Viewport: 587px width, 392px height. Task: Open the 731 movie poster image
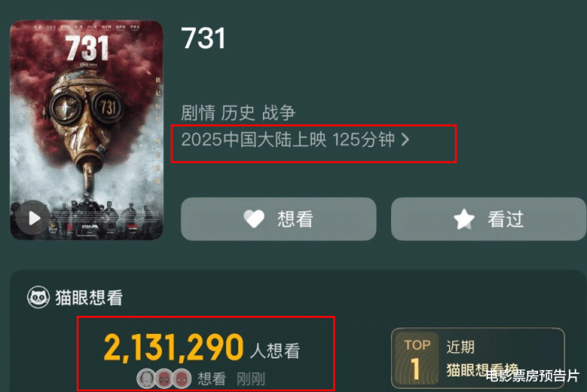[x=87, y=130]
